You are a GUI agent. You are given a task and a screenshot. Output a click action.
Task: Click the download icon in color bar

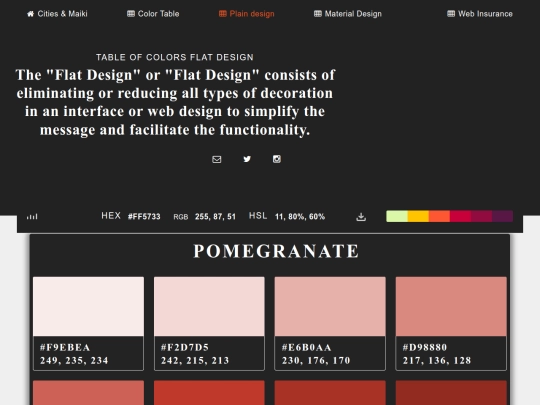(x=361, y=217)
